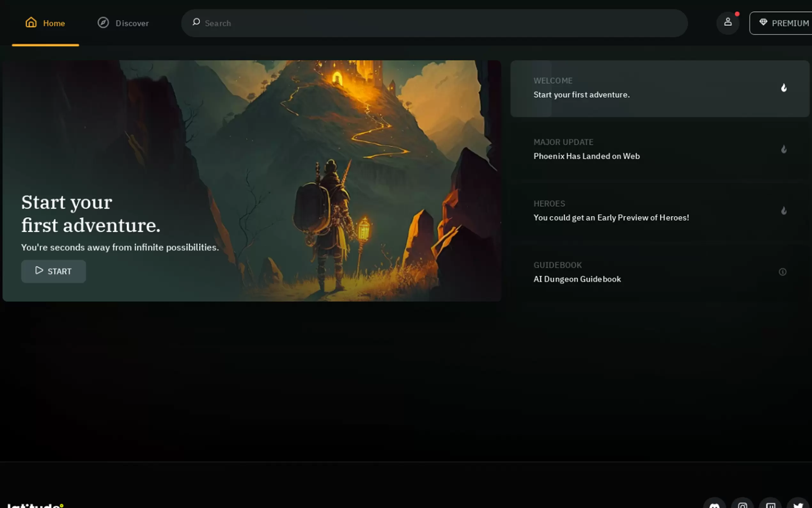Switch to the Discover tab
Viewport: 812px width, 508px height.
(x=132, y=23)
